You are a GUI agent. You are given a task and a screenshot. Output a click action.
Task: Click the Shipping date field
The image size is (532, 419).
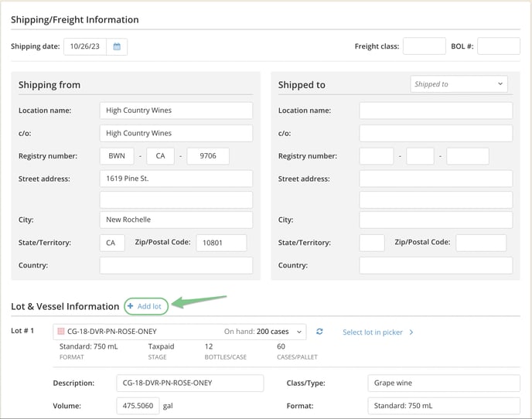pyautogui.click(x=87, y=46)
